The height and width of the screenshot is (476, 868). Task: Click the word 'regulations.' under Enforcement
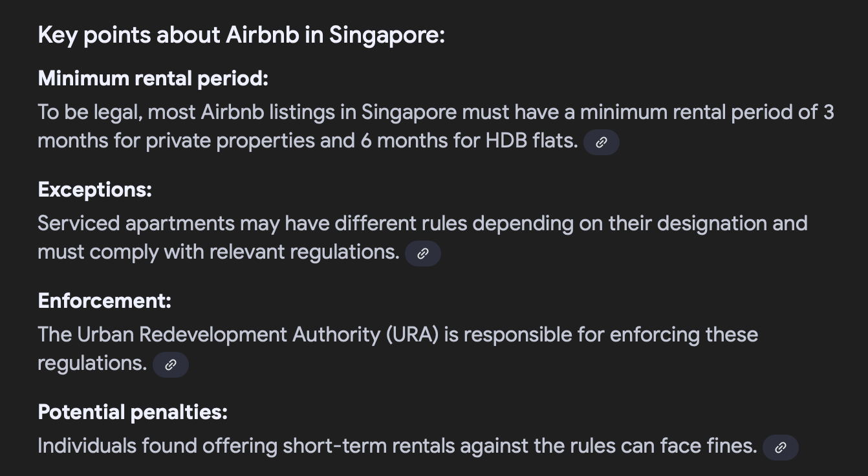click(92, 363)
